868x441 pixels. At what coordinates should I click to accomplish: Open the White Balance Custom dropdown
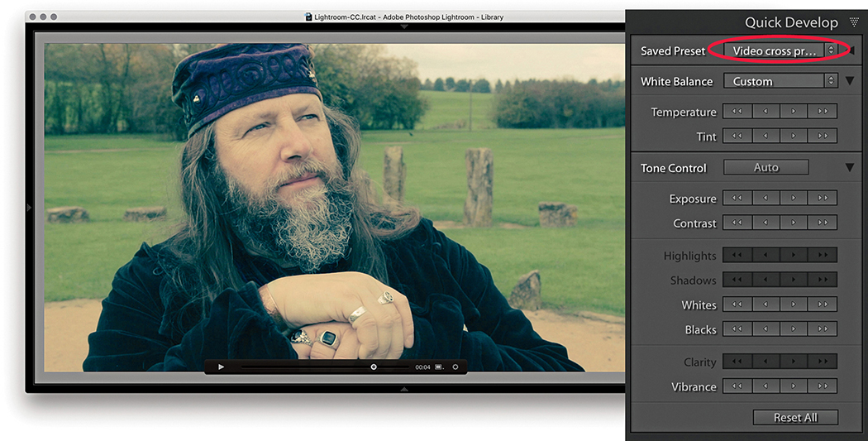point(781,81)
